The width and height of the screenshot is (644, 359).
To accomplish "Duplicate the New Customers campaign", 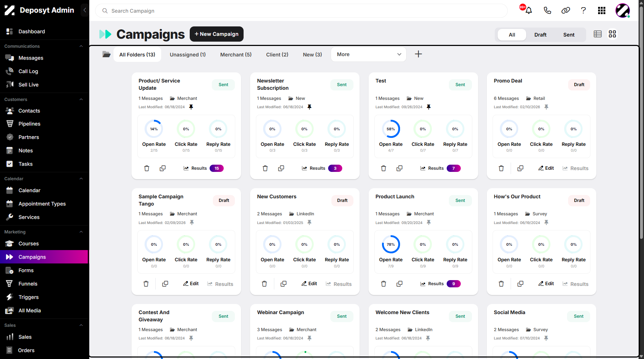I will pos(284,284).
